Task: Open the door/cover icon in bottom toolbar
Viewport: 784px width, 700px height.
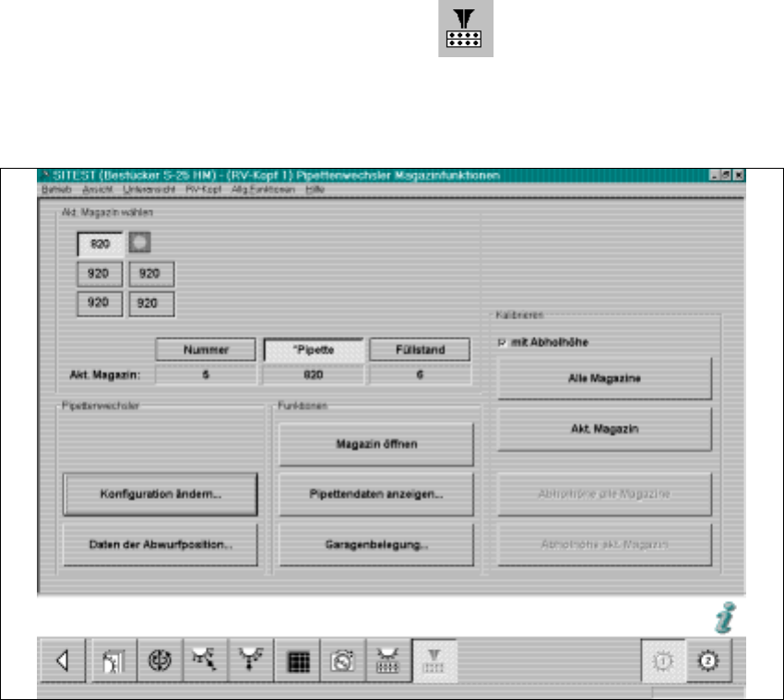Action: click(x=113, y=660)
